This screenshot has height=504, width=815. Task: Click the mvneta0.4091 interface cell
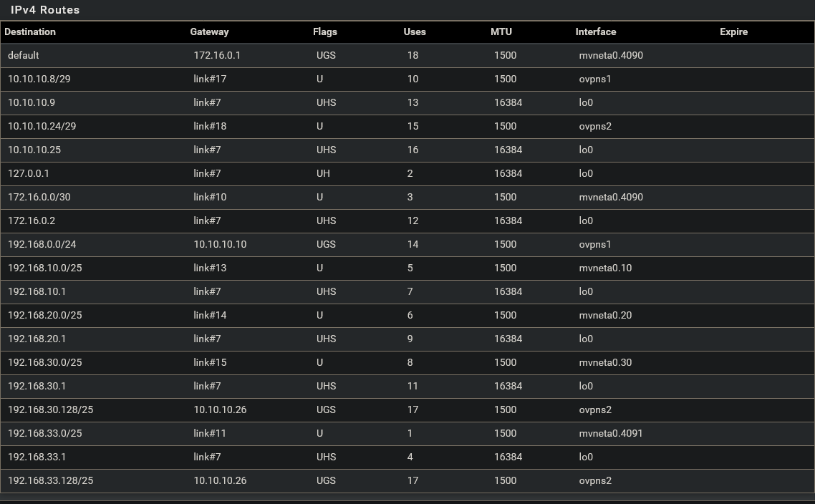[x=611, y=433]
